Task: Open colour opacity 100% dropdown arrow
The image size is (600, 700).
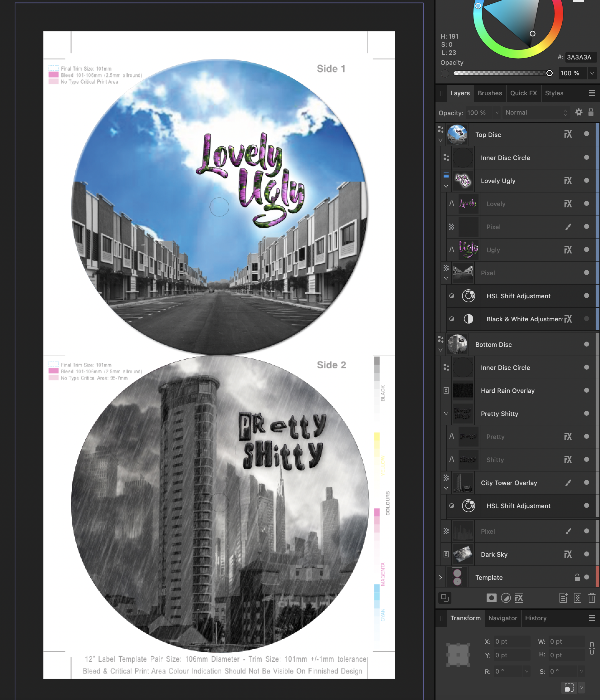Action: [592, 73]
